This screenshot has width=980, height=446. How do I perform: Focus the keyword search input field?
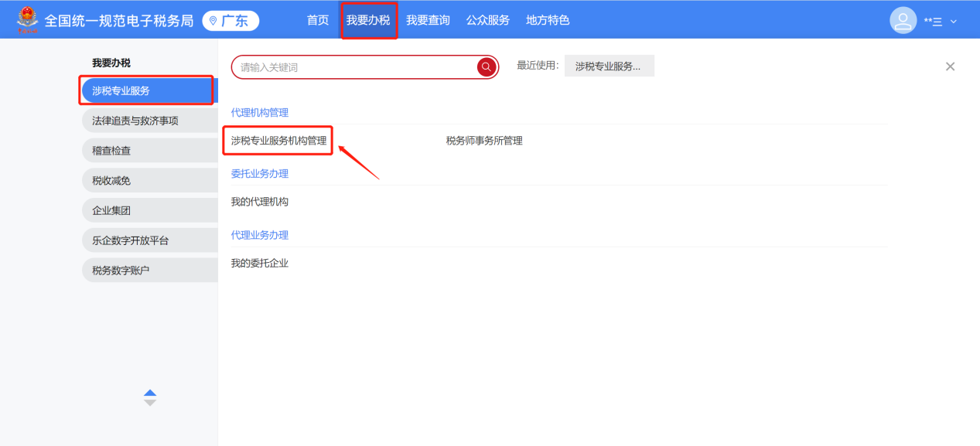[x=356, y=67]
